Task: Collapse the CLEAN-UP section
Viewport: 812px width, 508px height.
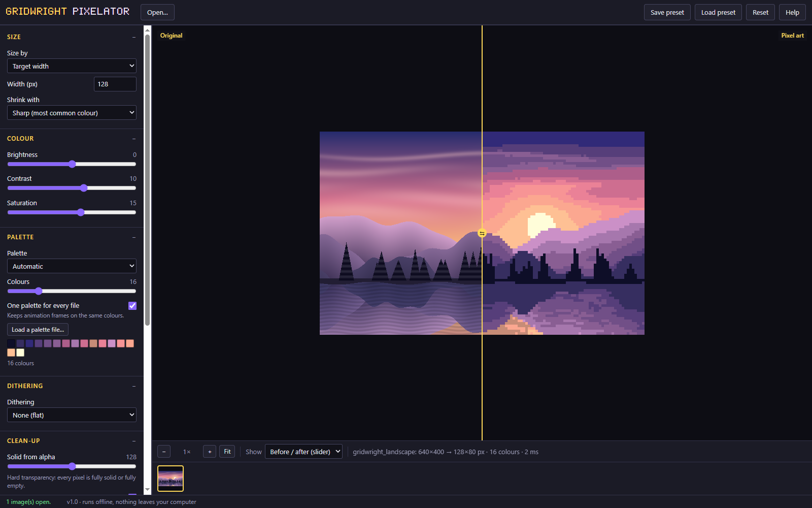Action: [134, 441]
